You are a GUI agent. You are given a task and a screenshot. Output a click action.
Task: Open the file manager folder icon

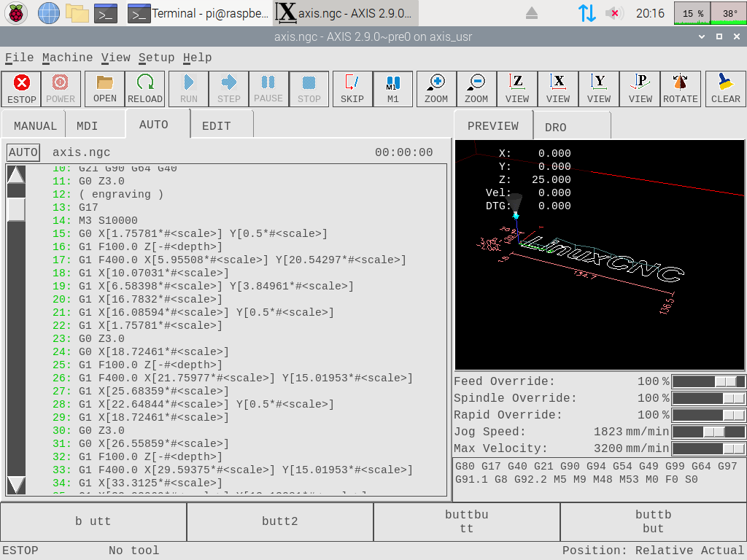click(77, 13)
